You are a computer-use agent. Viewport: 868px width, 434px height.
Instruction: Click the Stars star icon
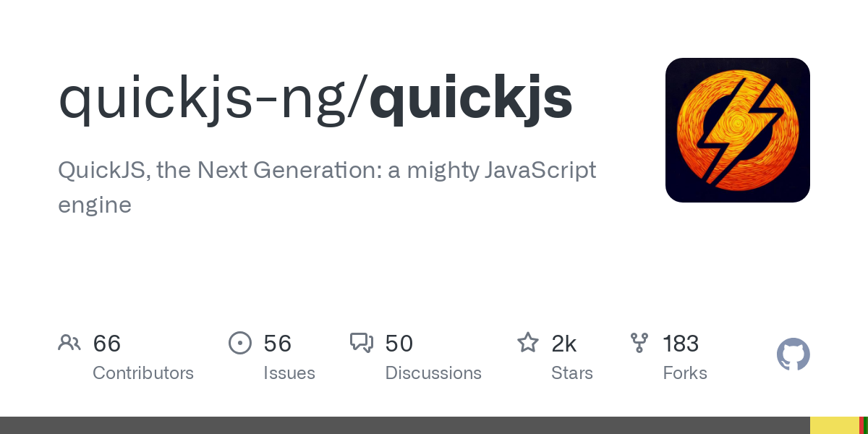pyautogui.click(x=527, y=343)
